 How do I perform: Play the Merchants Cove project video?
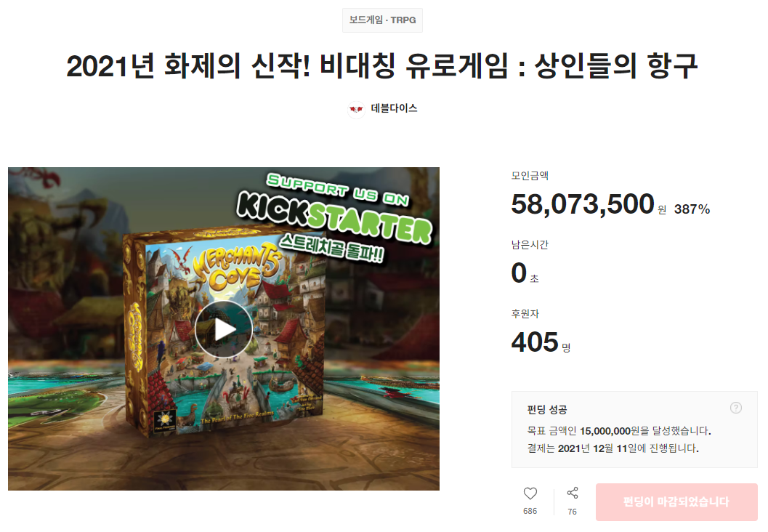(224, 329)
